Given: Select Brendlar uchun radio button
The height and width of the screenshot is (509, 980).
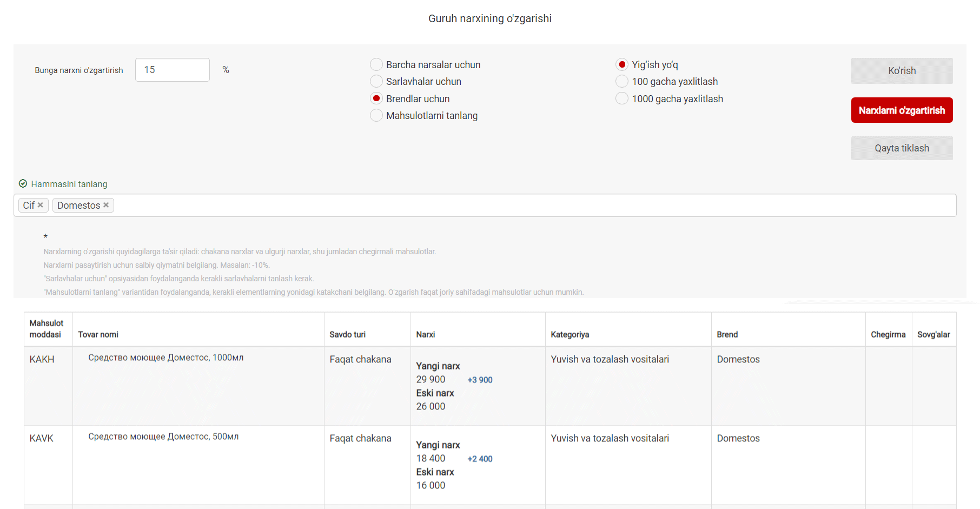Looking at the screenshot, I should 376,98.
